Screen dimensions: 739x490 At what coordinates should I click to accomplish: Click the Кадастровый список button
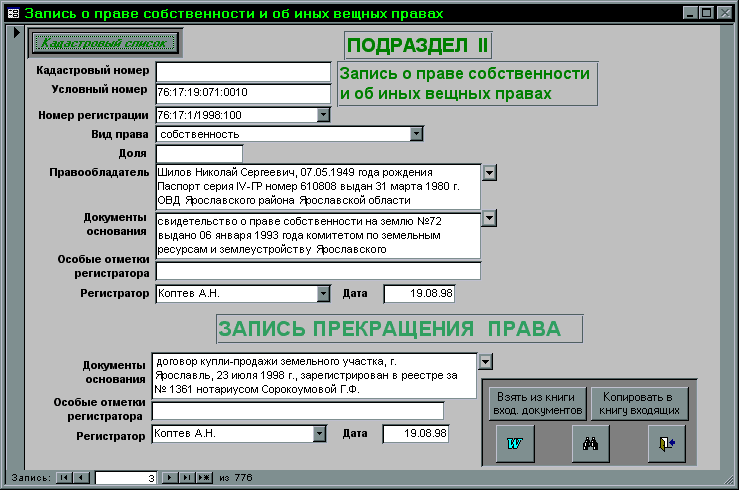pyautogui.click(x=105, y=43)
